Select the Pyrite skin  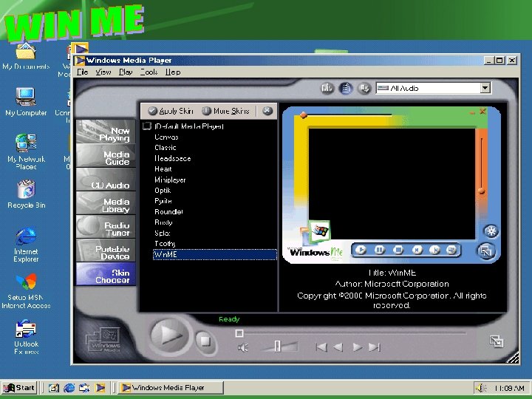[x=163, y=201]
